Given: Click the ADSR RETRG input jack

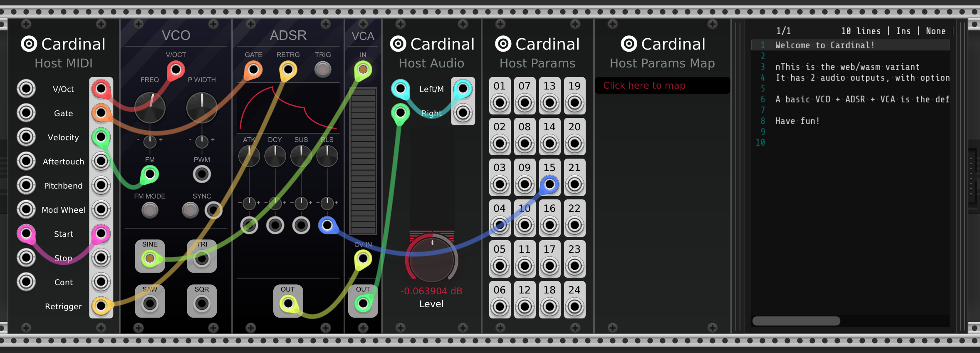Looking at the screenshot, I should click(x=288, y=70).
